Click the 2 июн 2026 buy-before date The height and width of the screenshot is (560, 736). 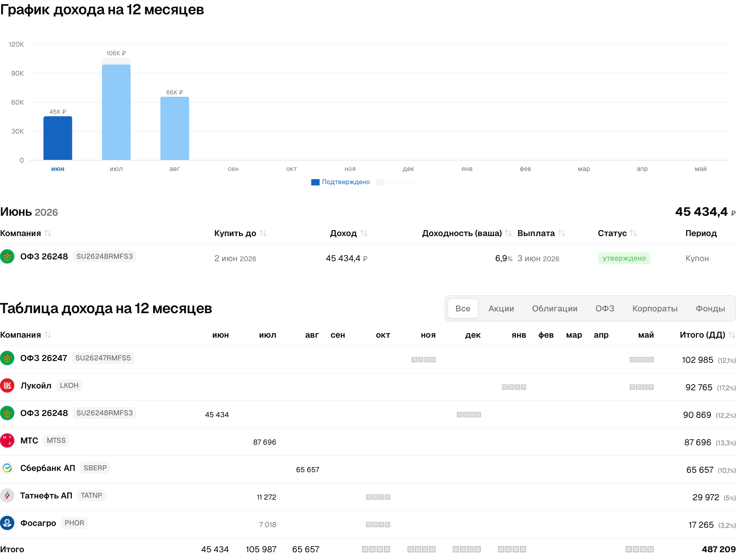pos(235,259)
